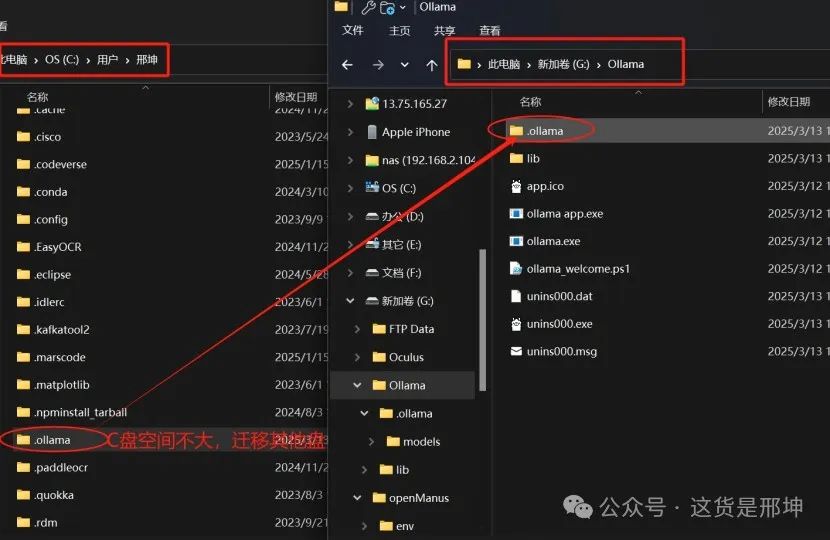
Task: Select ollama.exe file icon
Action: (516, 241)
